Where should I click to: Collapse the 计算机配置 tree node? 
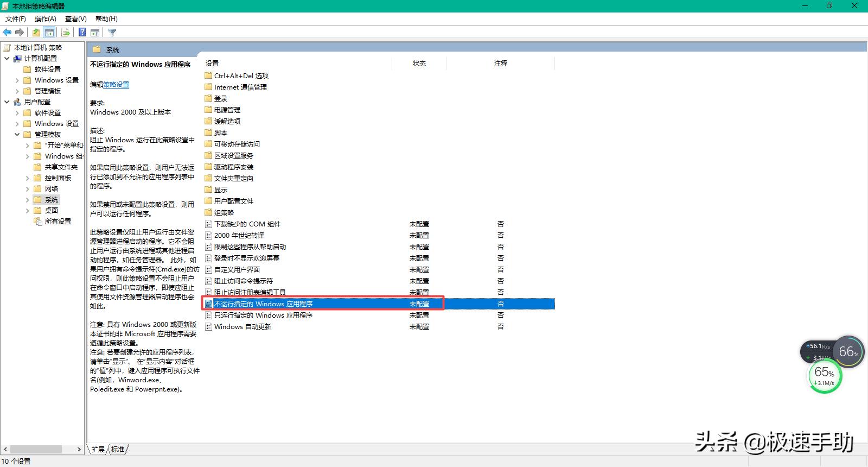coord(7,58)
